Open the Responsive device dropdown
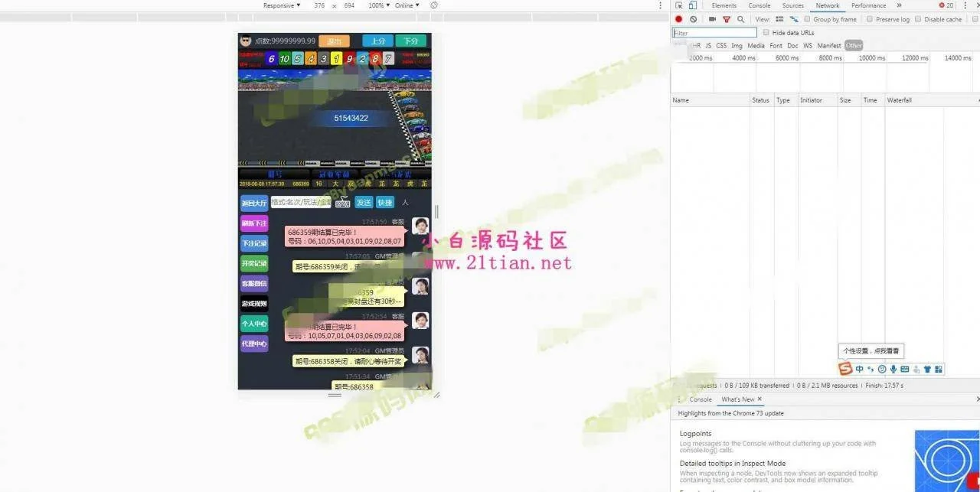This screenshot has width=980, height=492. pos(281,5)
